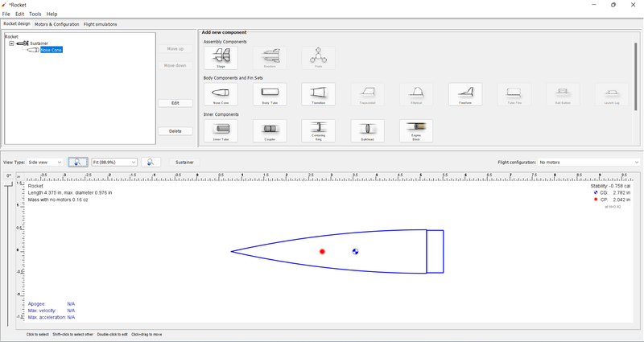Open the View Type dropdown
Viewport: 644px width, 342px height.
pyautogui.click(x=45, y=163)
